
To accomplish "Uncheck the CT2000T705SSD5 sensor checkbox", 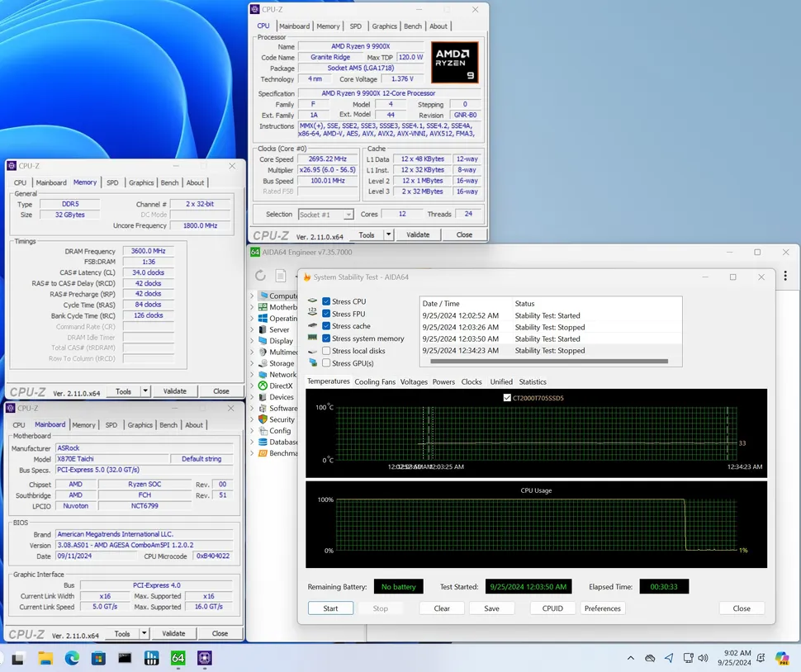I will (507, 397).
